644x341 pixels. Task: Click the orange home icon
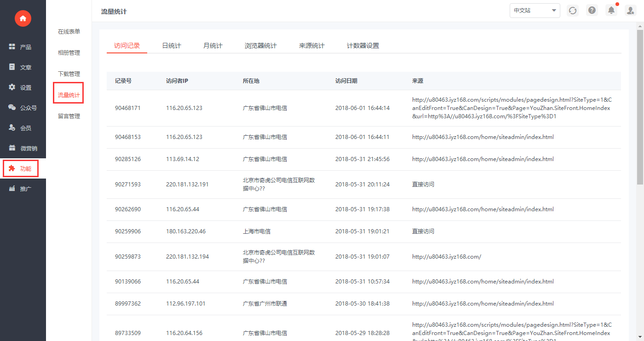click(23, 18)
